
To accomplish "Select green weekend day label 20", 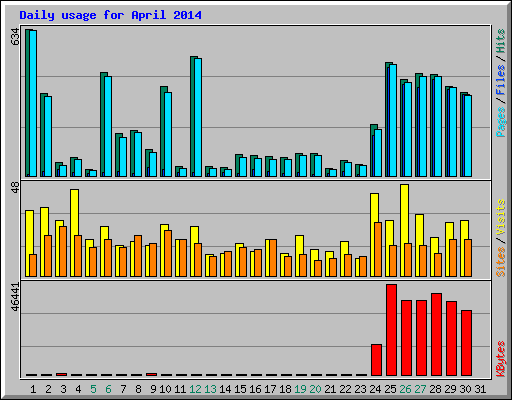I will click(x=315, y=389).
